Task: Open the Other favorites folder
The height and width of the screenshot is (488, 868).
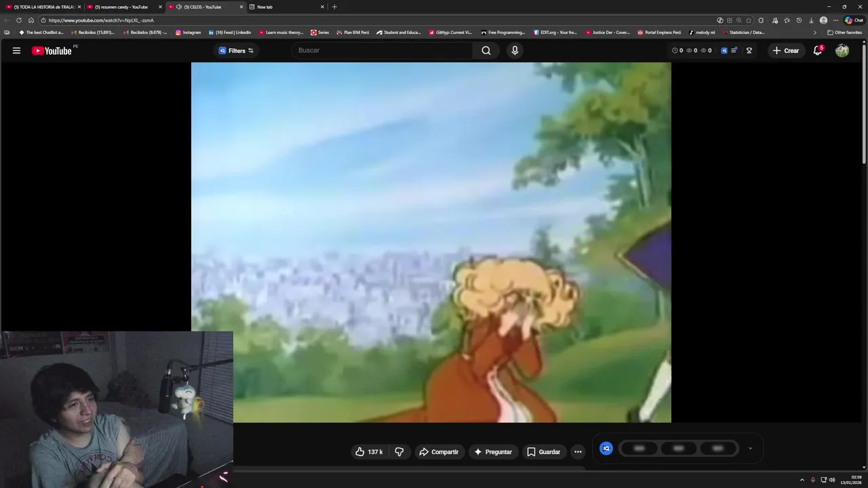Action: pos(845,33)
